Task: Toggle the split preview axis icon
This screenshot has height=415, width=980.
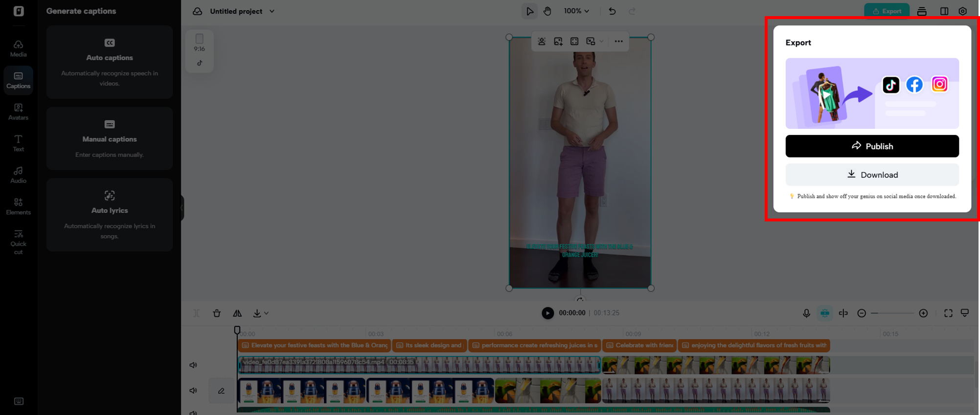Action: [843, 313]
